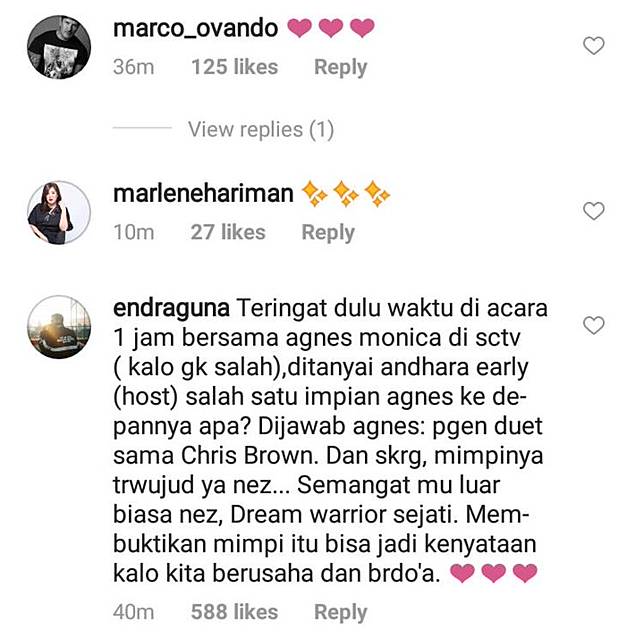Show who gave 27 likes
Screen dimensions: 644x635
[x=228, y=232]
